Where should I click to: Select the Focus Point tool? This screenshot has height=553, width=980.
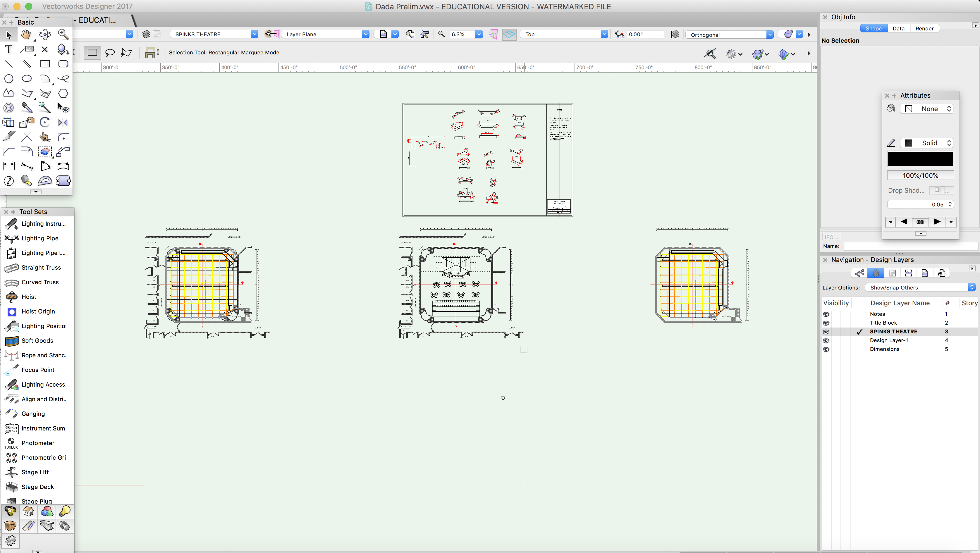11,370
